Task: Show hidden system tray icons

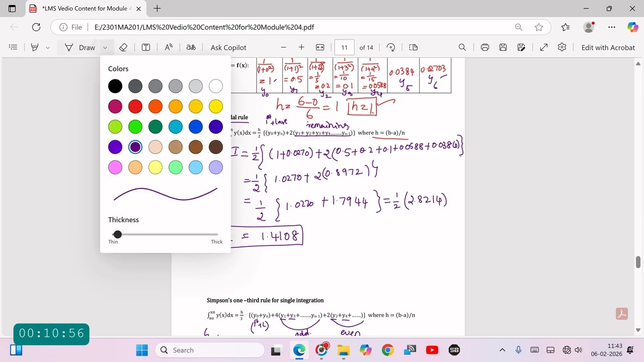Action: [x=502, y=350]
